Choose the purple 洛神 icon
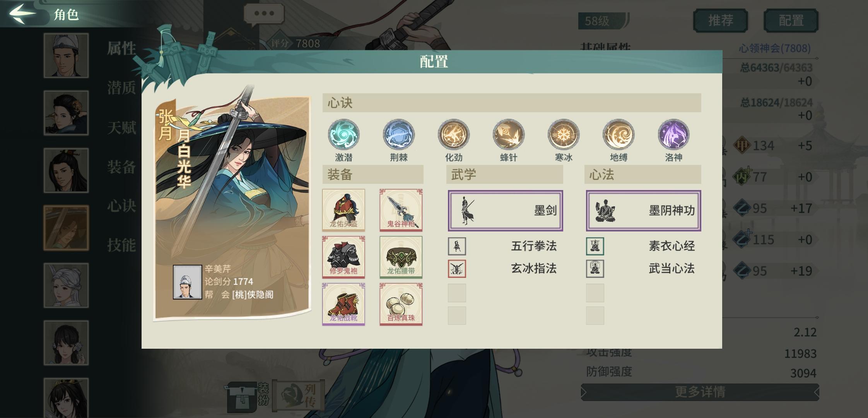This screenshot has height=418, width=868. coord(673,135)
